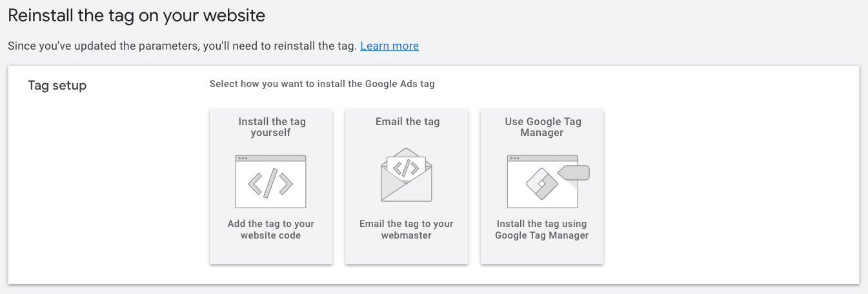Click the folded corner of the Tag Manager window illustration
Screen dimensions: 868x294
571,184
